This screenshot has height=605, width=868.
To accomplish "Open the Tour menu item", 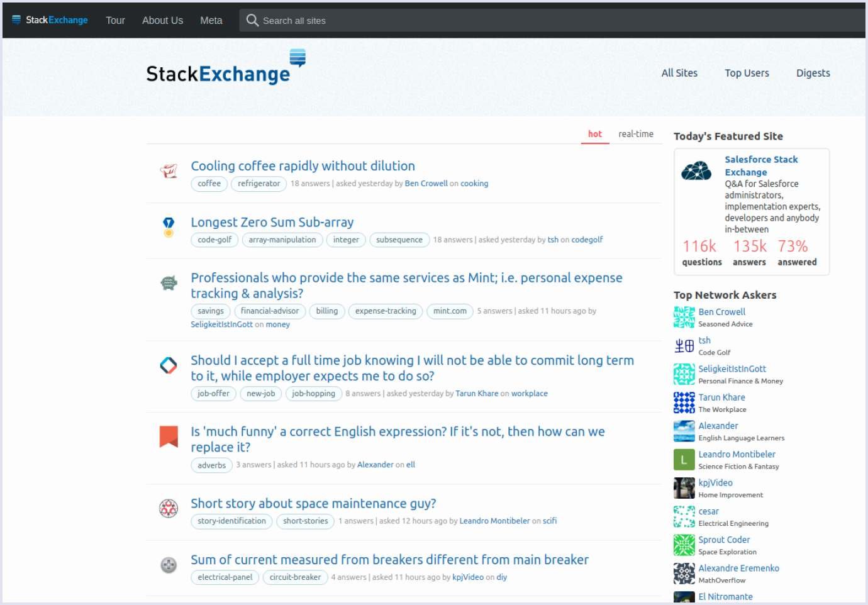I will point(115,20).
